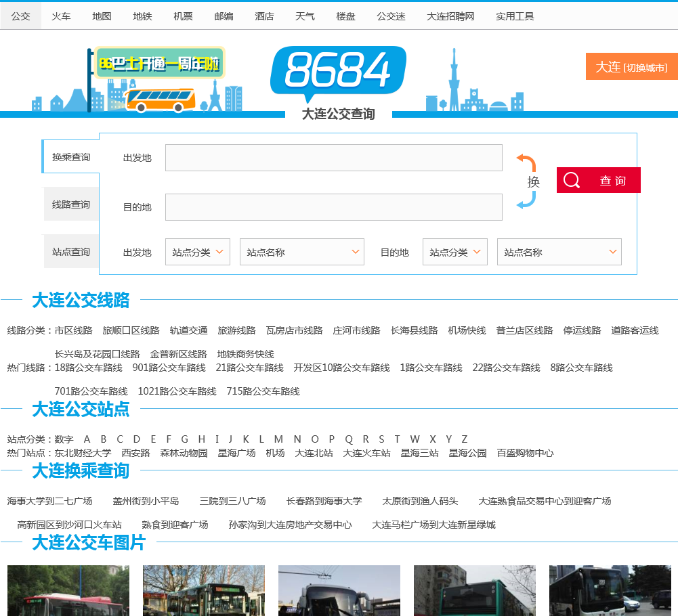This screenshot has height=616, width=678.
Task: Open the 大连火车站 station link
Action: pos(366,453)
